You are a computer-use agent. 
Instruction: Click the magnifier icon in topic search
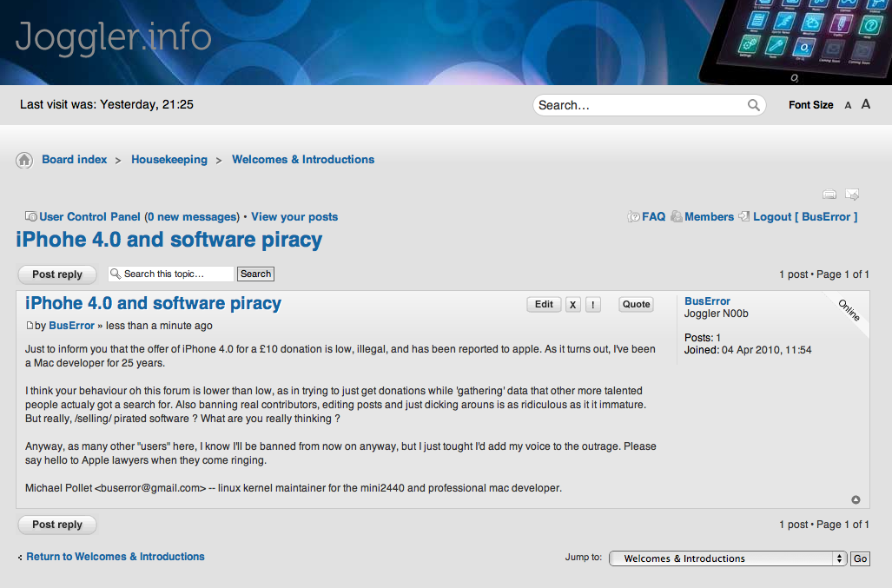[x=116, y=274]
